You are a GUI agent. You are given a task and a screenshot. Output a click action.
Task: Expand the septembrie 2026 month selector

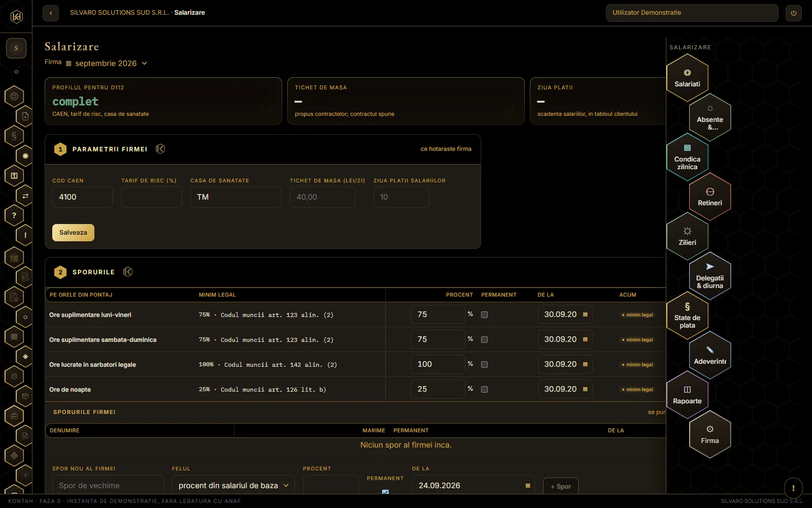(107, 63)
